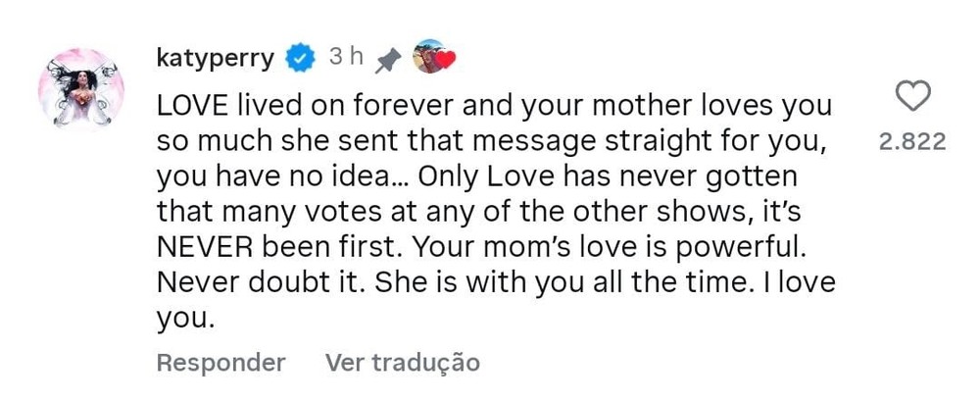Click the small avatar with red heart
980x401 pixels.
point(426,57)
